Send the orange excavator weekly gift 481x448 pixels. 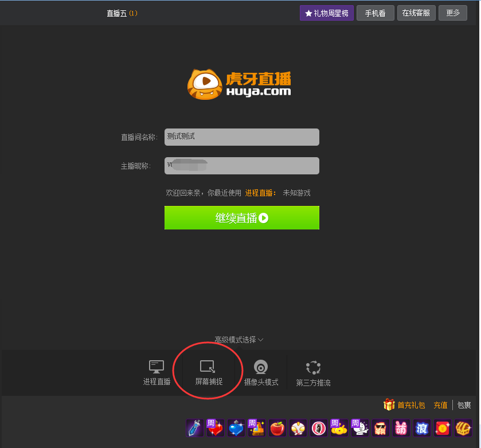[x=257, y=428]
